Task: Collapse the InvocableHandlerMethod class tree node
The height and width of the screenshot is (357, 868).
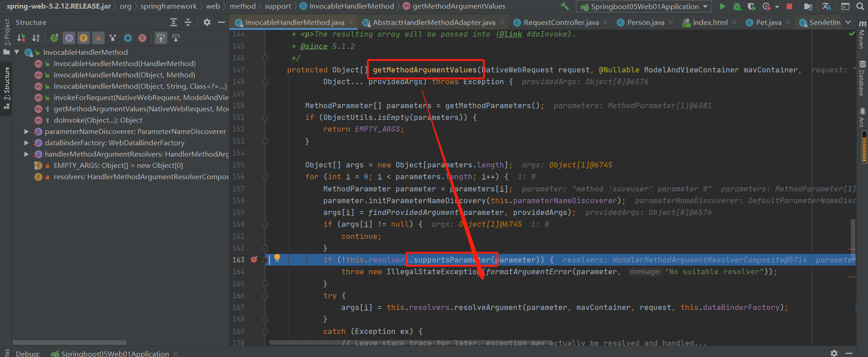Action: click(17, 52)
